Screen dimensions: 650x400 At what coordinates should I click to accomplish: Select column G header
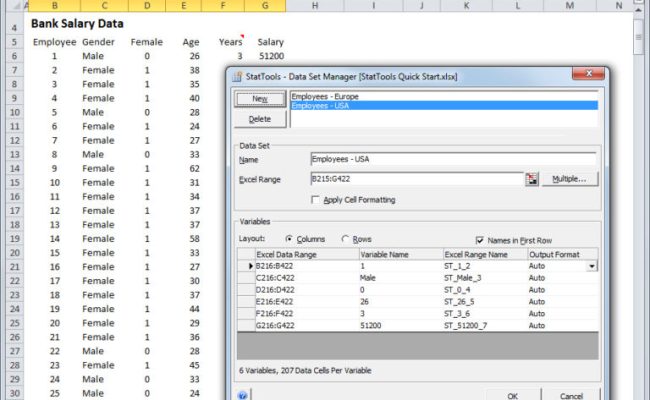[265, 5]
